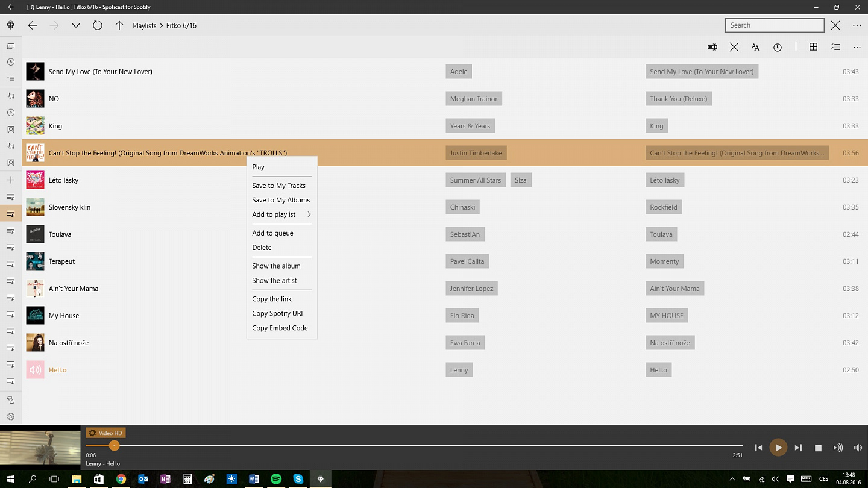Screen dimensions: 868x488
Task: Open the playlist toolbar more options menu
Action: 857,47
